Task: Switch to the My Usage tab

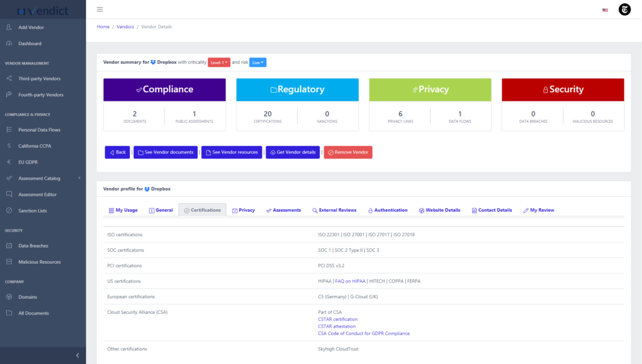Action: coord(124,211)
